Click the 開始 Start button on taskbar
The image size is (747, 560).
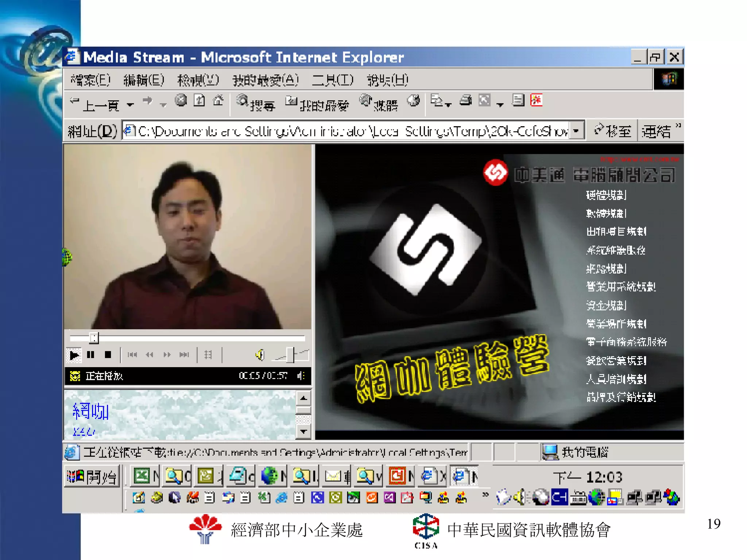pyautogui.click(x=92, y=476)
